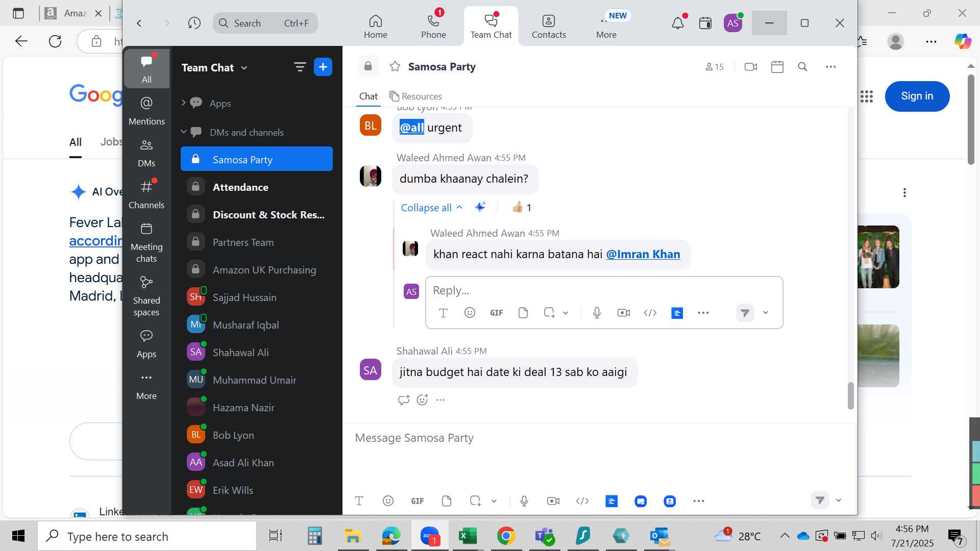980x551 pixels.
Task: Open DMs in the sidebar
Action: (146, 153)
